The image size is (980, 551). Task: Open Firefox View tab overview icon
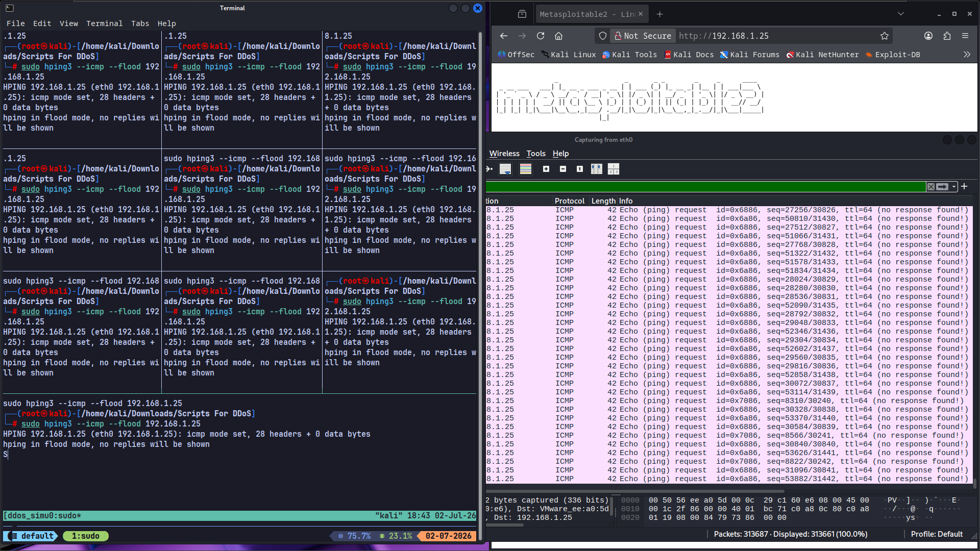[x=522, y=14]
